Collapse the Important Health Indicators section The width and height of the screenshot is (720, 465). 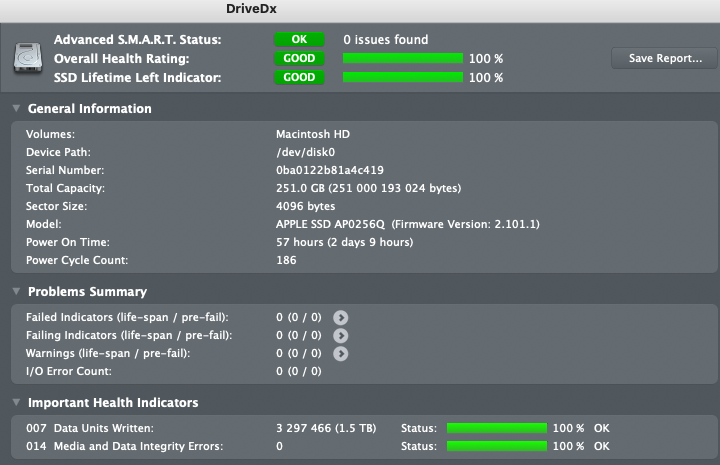pos(17,403)
